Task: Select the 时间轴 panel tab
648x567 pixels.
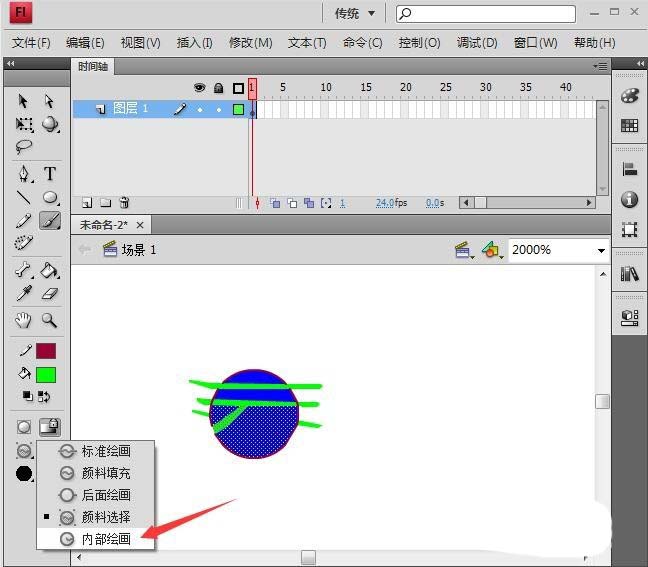Action: coord(93,66)
